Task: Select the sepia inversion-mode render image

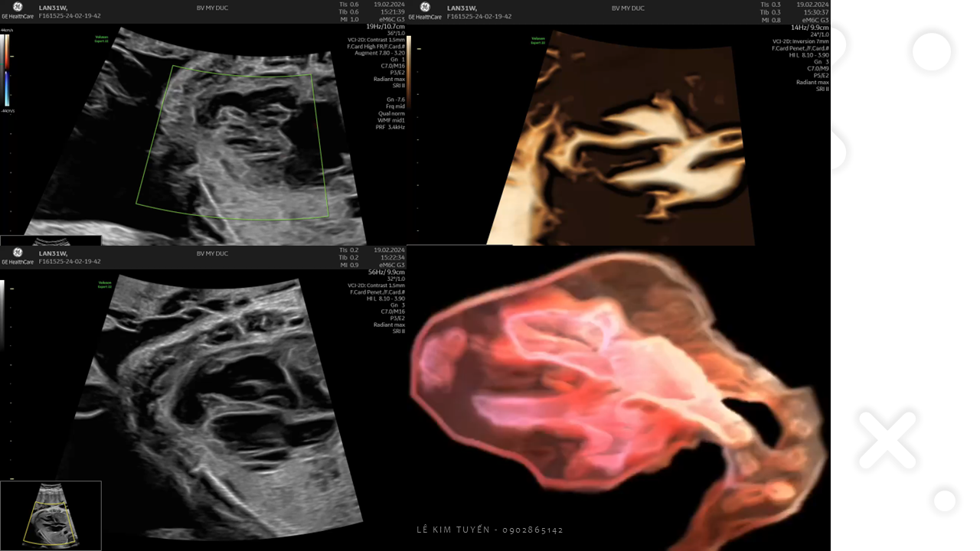Action: [620, 138]
